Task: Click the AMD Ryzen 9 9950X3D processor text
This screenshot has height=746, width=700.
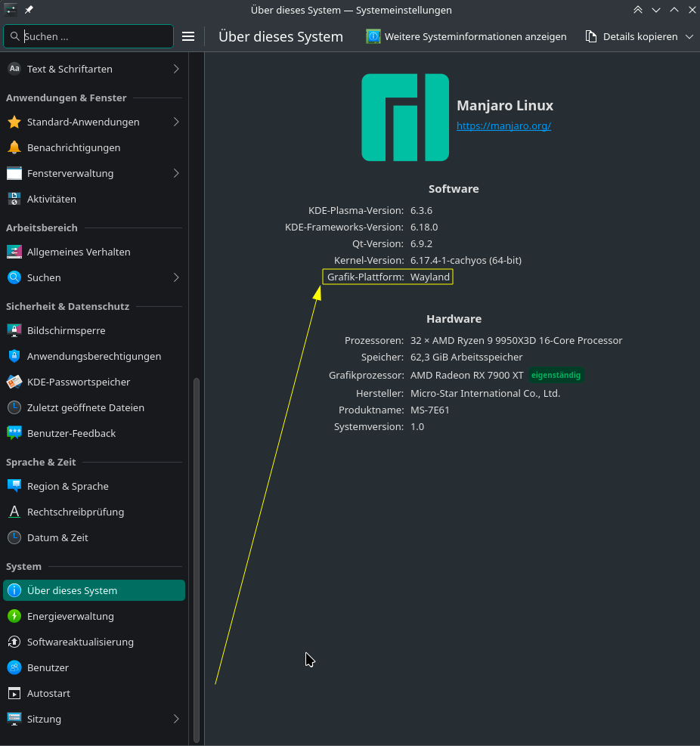Action: pos(516,340)
